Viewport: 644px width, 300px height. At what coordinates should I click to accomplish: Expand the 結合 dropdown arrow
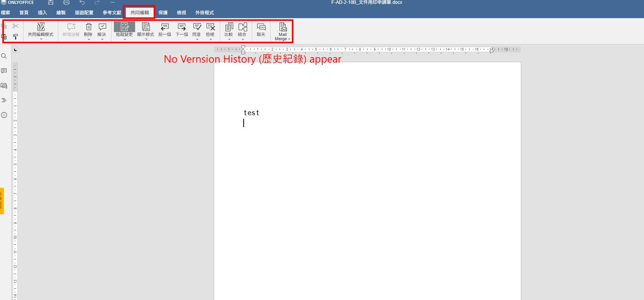click(242, 39)
